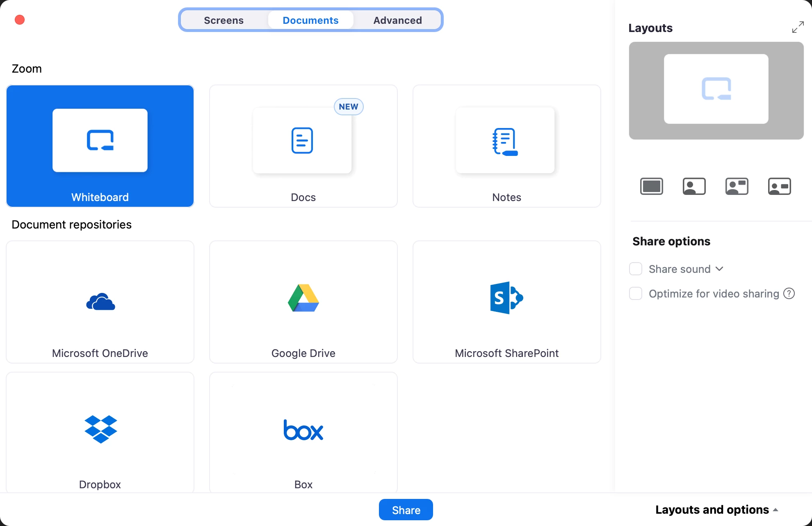Open the Advanced tab
The height and width of the screenshot is (526, 812).
[x=397, y=20]
